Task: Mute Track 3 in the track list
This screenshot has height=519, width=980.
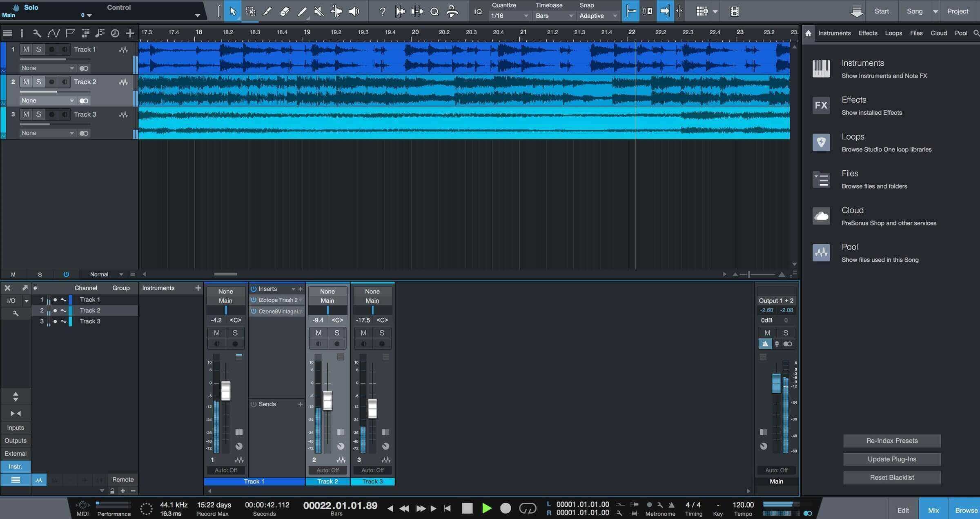Action: coord(26,114)
